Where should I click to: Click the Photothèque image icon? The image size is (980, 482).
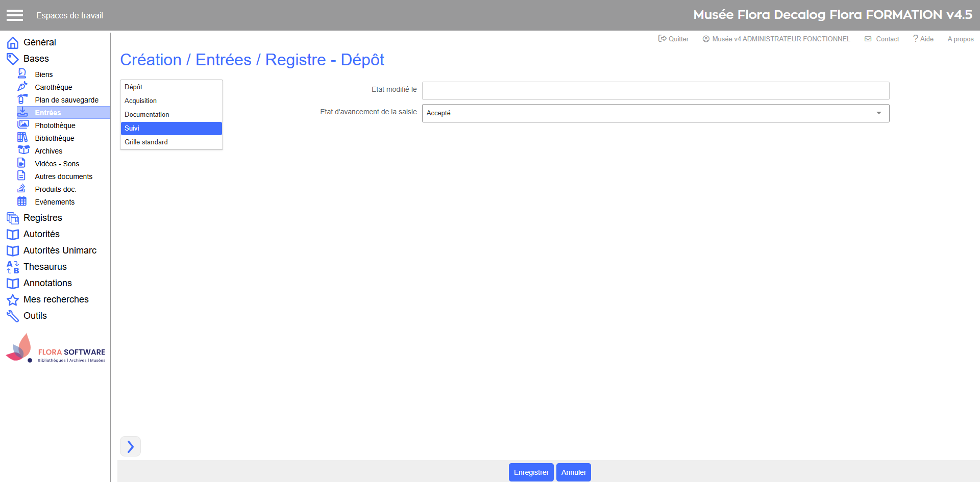[x=23, y=124]
